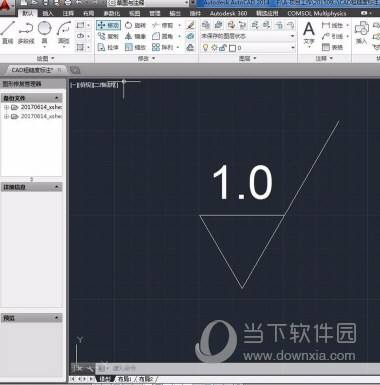The height and width of the screenshot is (385, 380).
Task: Expand the Draw (绘图) panel
Action: (46, 58)
